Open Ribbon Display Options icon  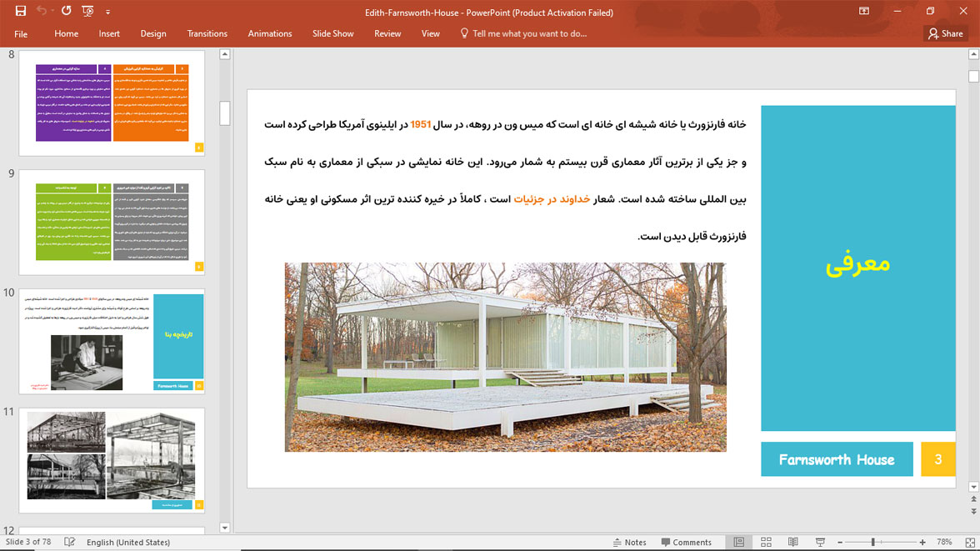[863, 12]
